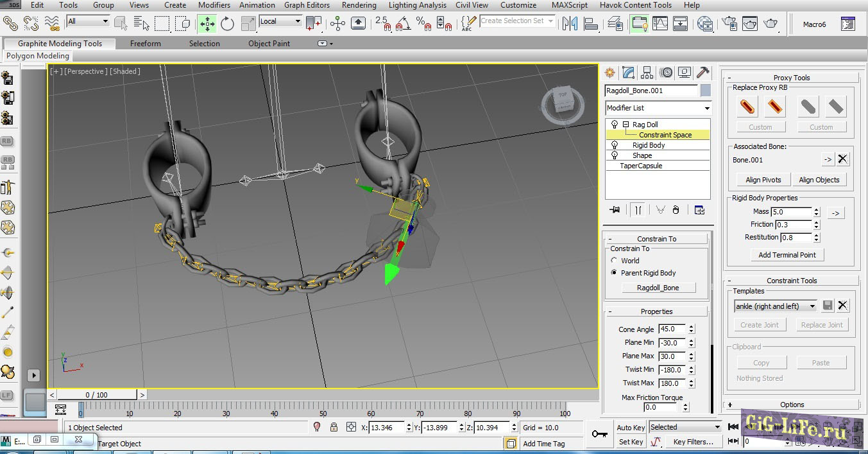Select the Move tool in main toolbar

207,24
